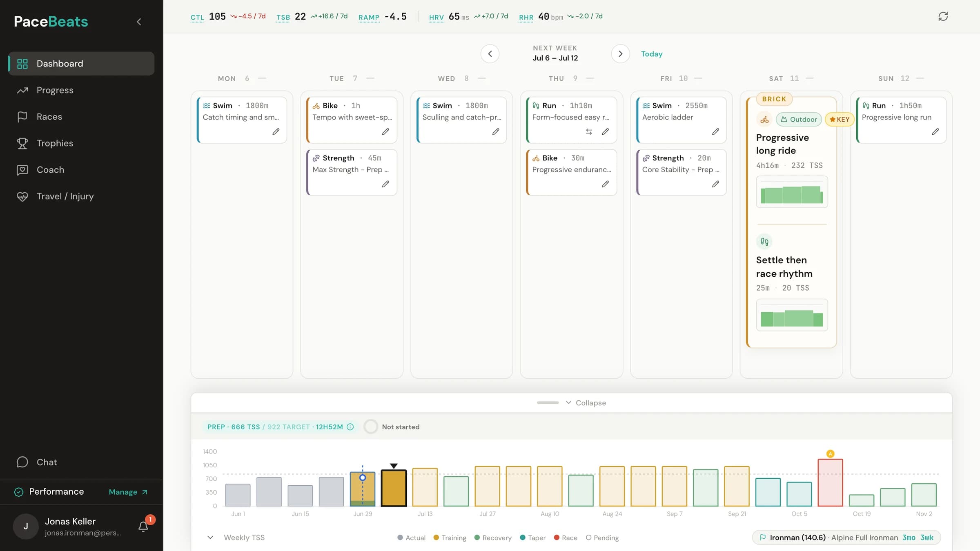The image size is (980, 551).
Task: Click the info icon beside 12H52M
Action: [x=350, y=427]
